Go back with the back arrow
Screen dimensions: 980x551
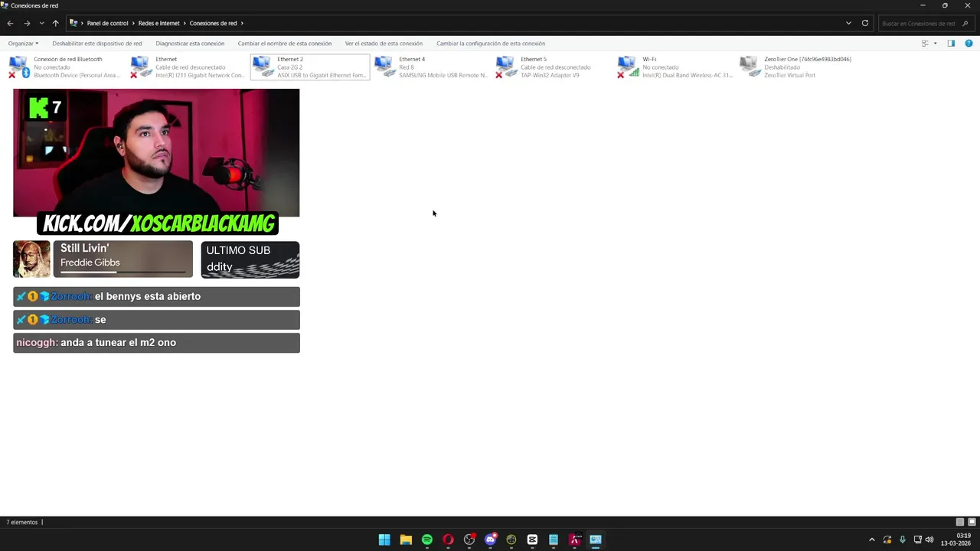(10, 23)
